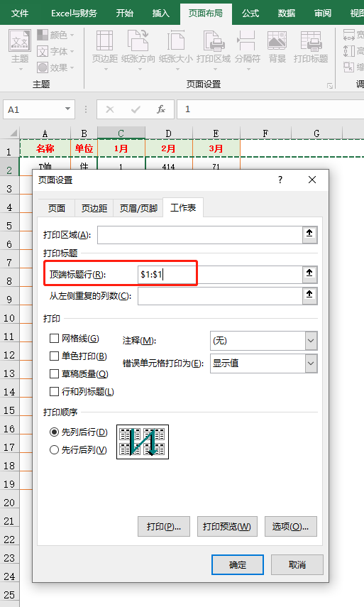Click the 打印区域 input field
This screenshot has width=364, height=607.
(x=199, y=234)
